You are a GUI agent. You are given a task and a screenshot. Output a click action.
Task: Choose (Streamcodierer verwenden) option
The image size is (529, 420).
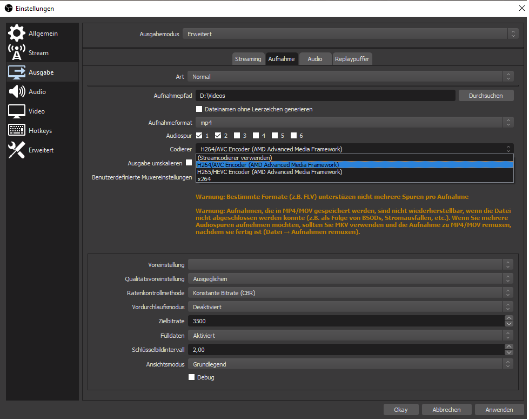point(354,158)
